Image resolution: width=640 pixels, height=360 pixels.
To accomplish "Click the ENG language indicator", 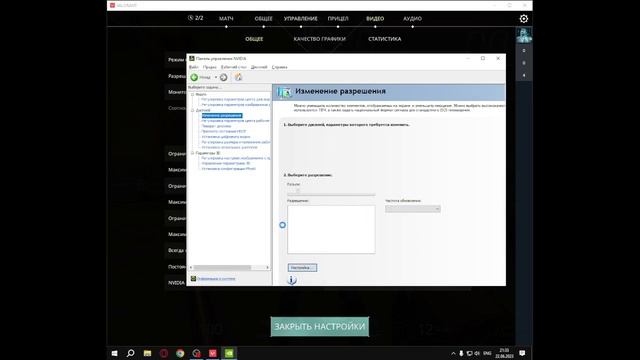I will click(x=487, y=353).
